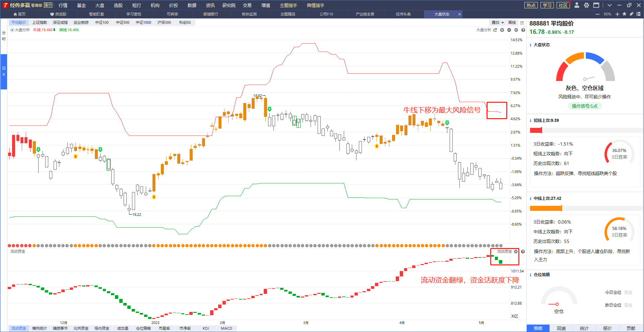Add page to favorites with star icon
This screenshot has height=332, width=644.
click(624, 14)
